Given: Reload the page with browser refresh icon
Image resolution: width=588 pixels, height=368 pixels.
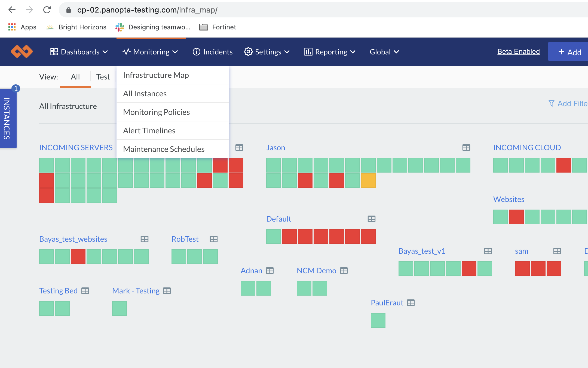Looking at the screenshot, I should pyautogui.click(x=47, y=10).
